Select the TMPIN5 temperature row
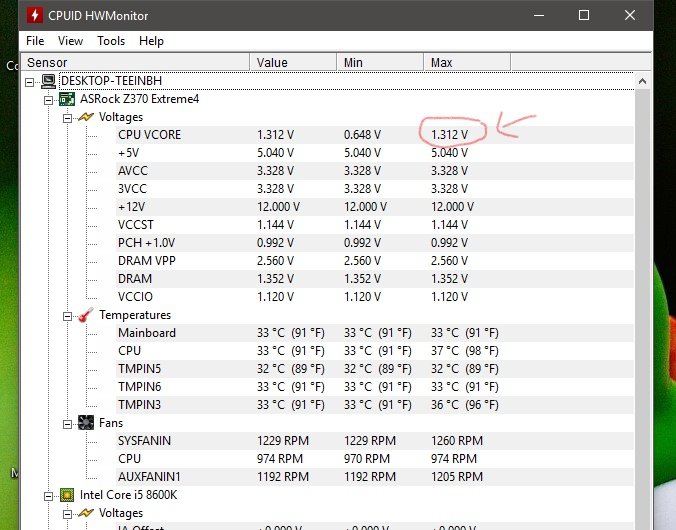Image resolution: width=676 pixels, height=530 pixels. pyautogui.click(x=374, y=369)
